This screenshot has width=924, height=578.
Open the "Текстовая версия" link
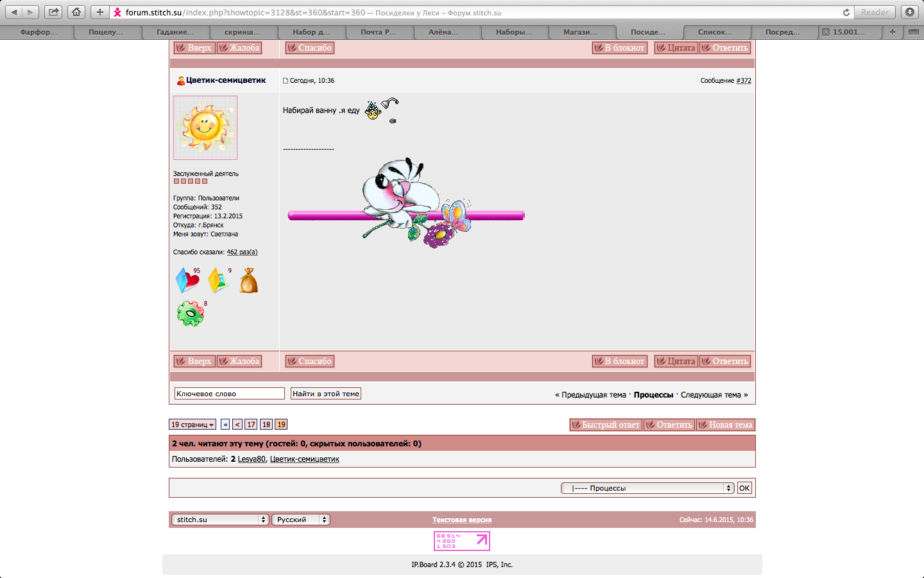pyautogui.click(x=461, y=520)
